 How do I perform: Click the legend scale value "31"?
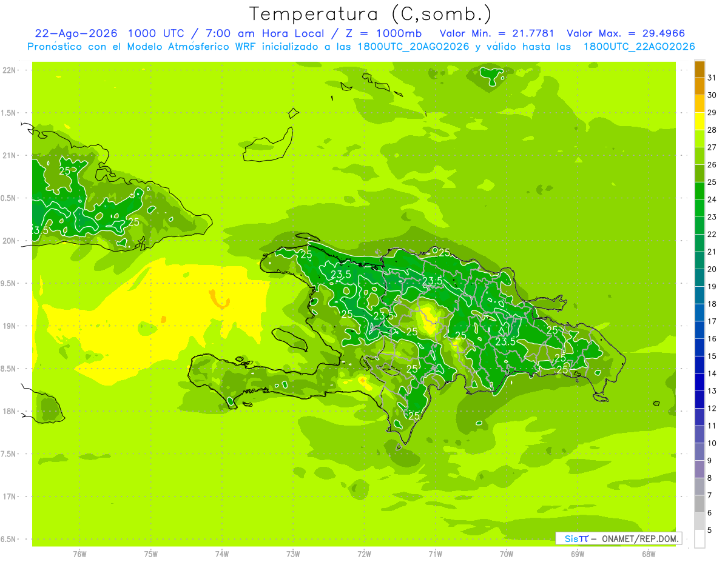(712, 78)
